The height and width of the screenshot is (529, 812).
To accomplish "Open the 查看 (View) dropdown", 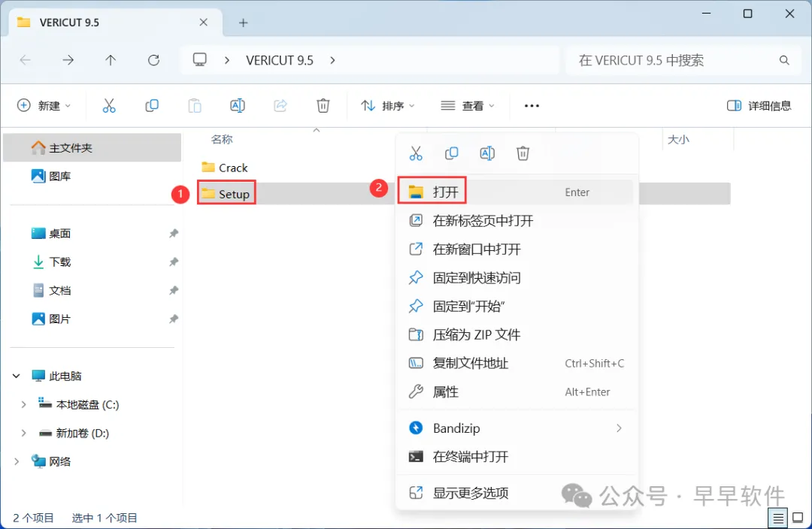I will 468,106.
